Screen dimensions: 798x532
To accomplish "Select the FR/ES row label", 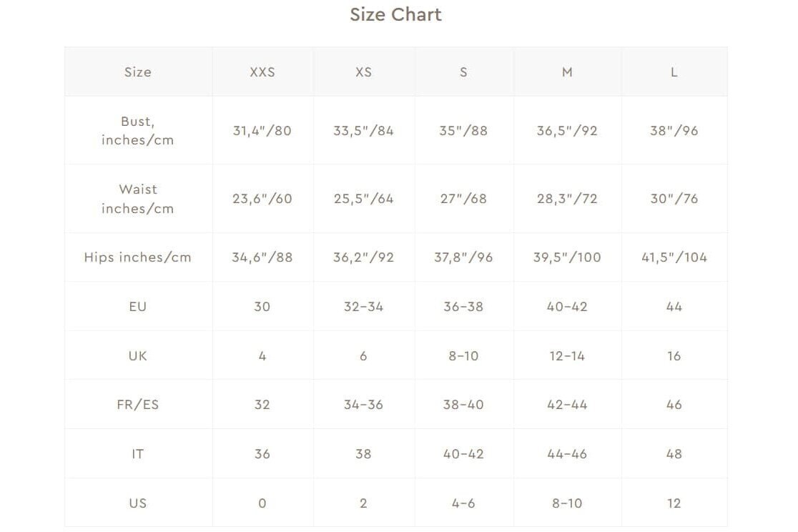I will click(x=137, y=405).
